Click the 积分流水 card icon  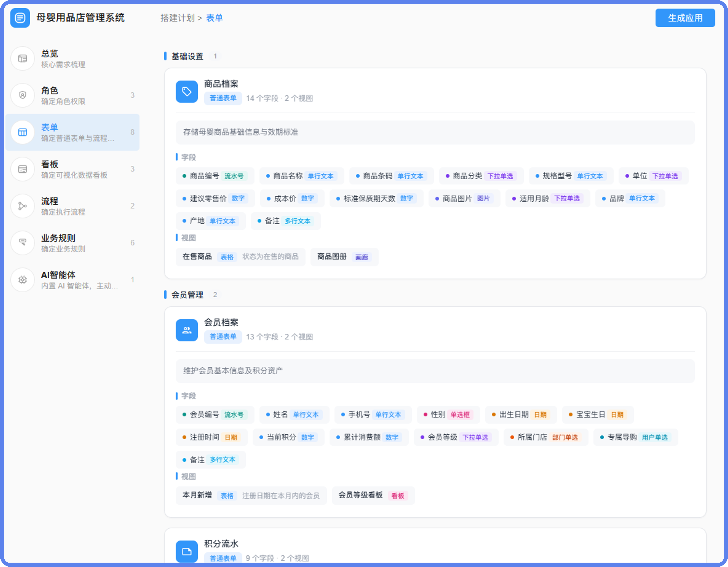coord(187,551)
